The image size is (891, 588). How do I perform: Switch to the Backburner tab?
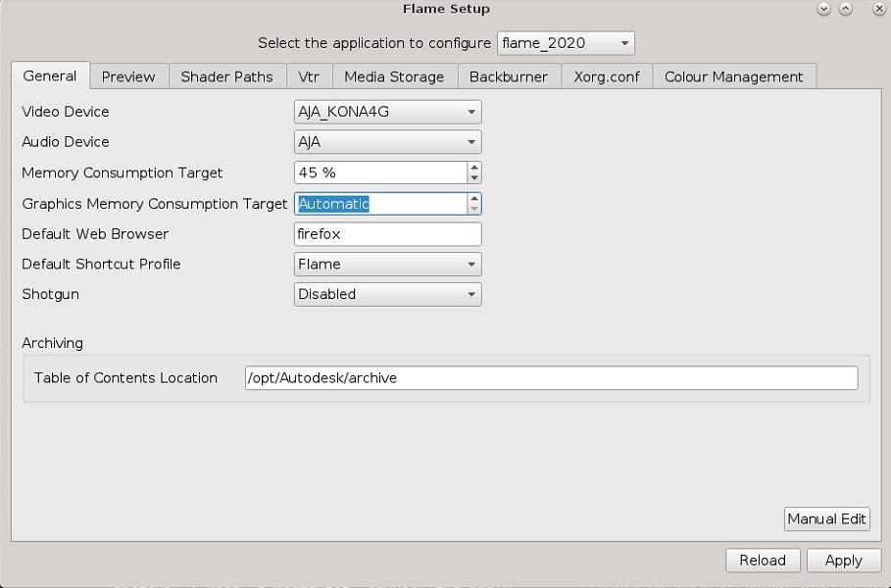pyautogui.click(x=509, y=76)
